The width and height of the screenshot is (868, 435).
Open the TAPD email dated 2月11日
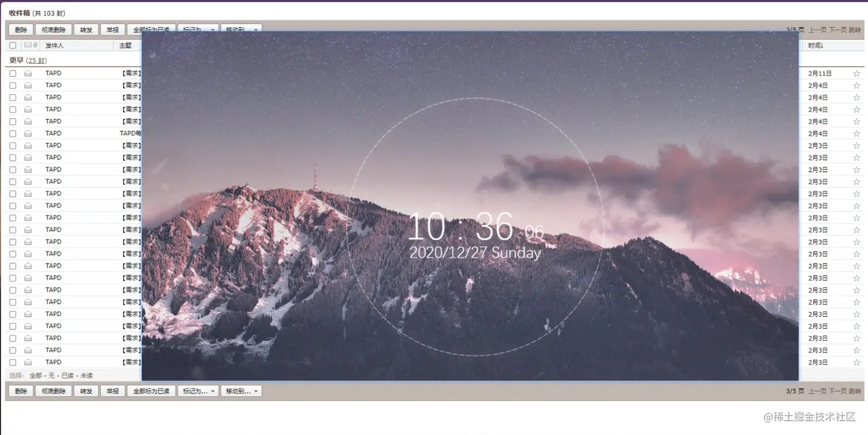[53, 73]
